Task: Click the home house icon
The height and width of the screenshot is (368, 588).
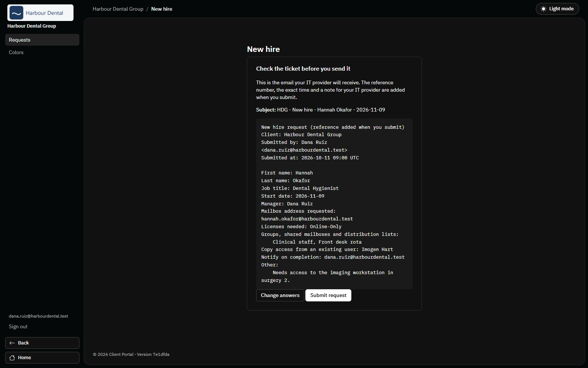Action: (x=12, y=358)
